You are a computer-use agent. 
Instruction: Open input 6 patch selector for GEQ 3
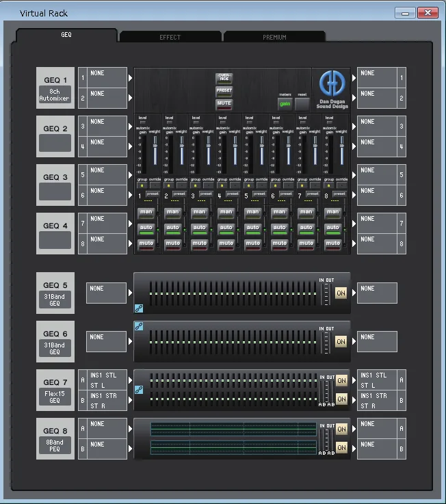pyautogui.click(x=103, y=195)
